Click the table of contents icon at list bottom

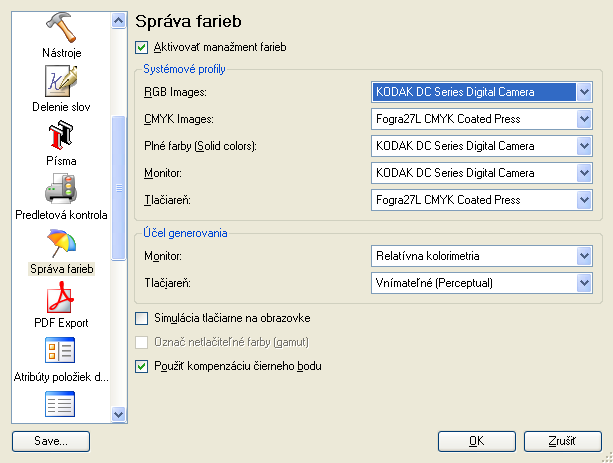[60, 404]
